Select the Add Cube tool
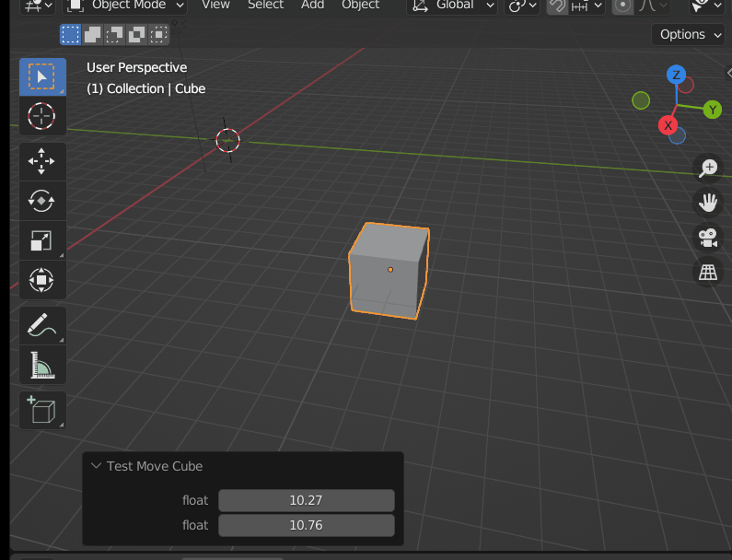The image size is (732, 560). pos(42,411)
